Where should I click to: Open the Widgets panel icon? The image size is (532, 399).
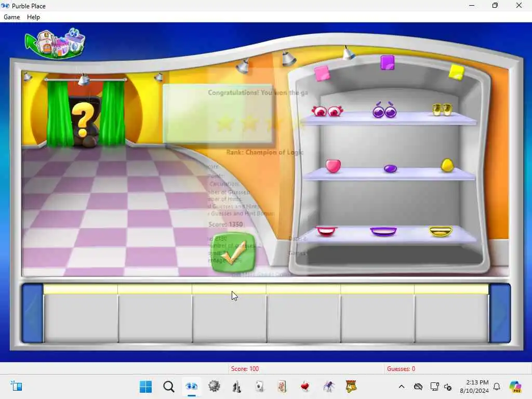pos(16,386)
